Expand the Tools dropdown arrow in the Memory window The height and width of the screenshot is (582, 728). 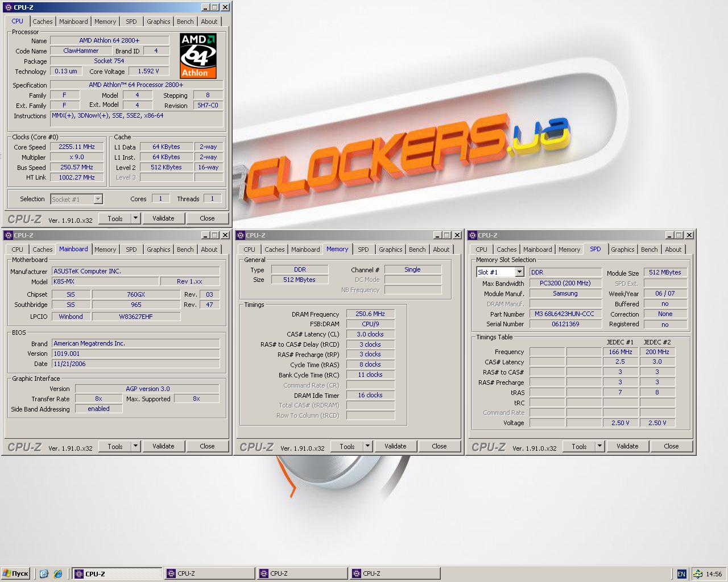[367, 446]
